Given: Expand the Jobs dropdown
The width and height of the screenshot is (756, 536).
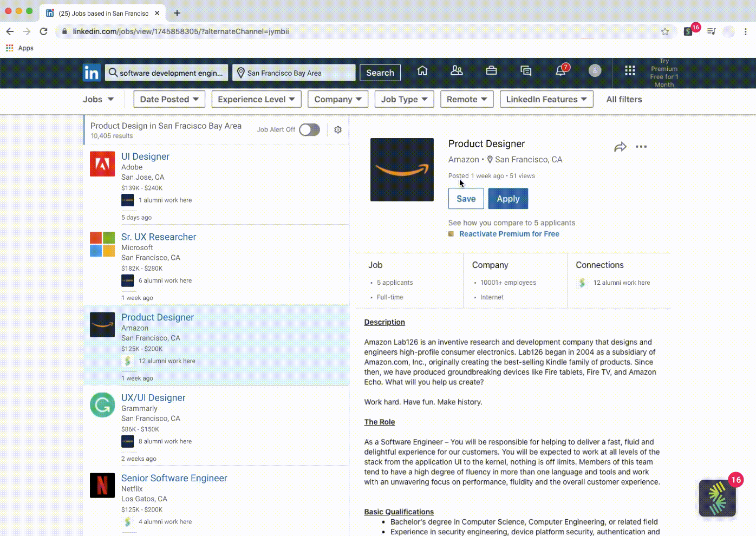Looking at the screenshot, I should [98, 100].
